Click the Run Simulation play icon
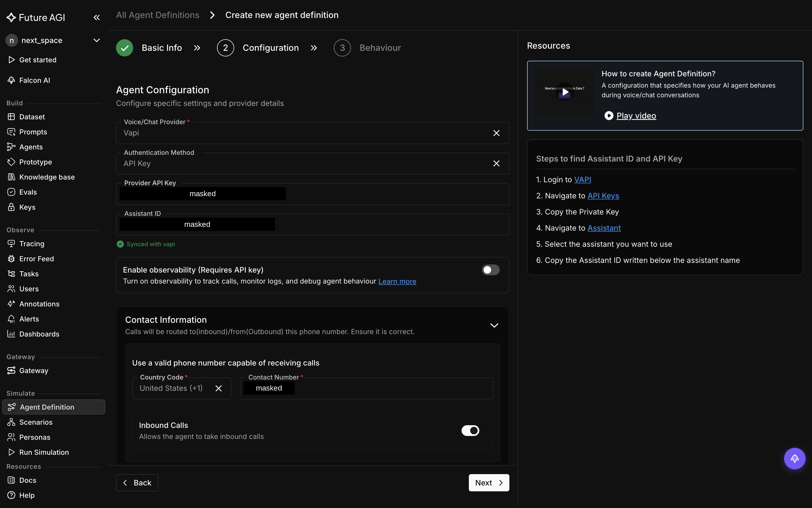The width and height of the screenshot is (812, 508). [11, 452]
